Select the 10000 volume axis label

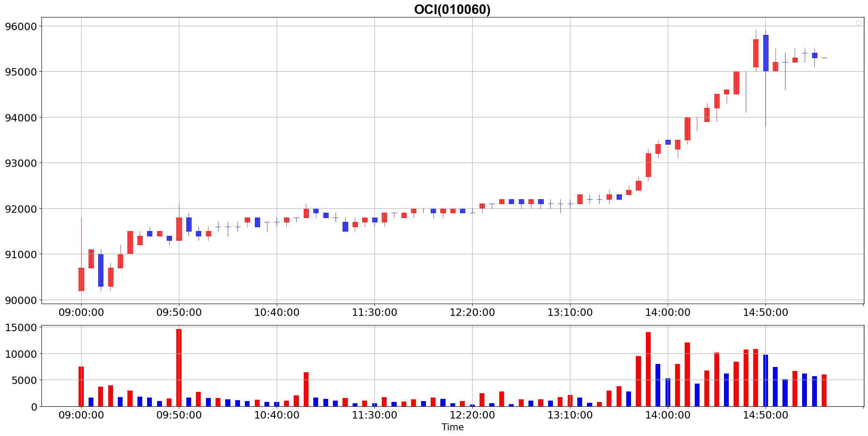(x=21, y=354)
